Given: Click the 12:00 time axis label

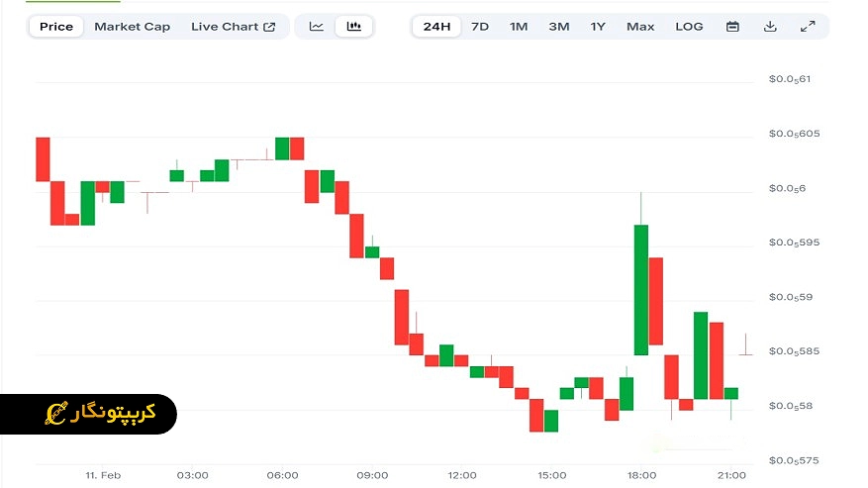Looking at the screenshot, I should (462, 476).
